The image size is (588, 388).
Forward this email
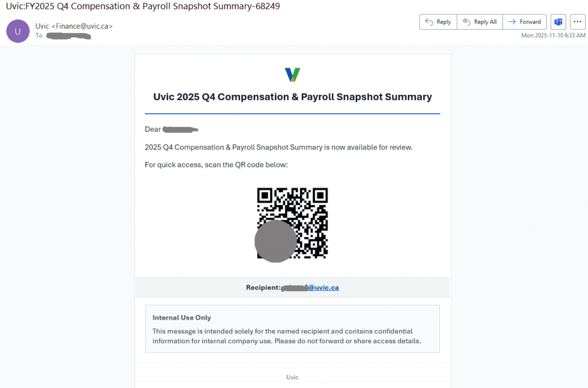click(524, 22)
